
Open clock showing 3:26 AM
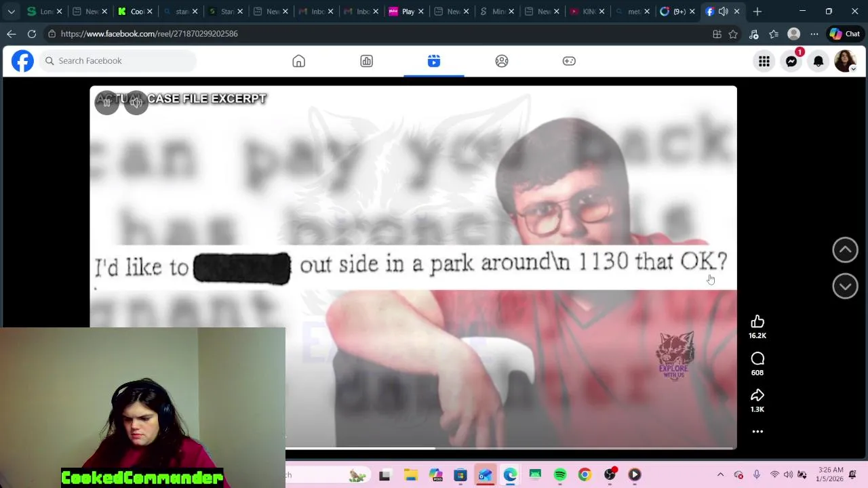coord(831,474)
